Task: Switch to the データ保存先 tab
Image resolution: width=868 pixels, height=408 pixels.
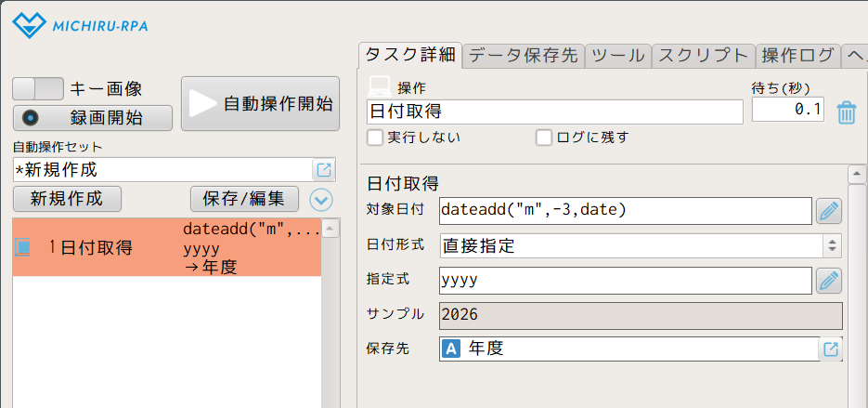Action: tap(524, 55)
